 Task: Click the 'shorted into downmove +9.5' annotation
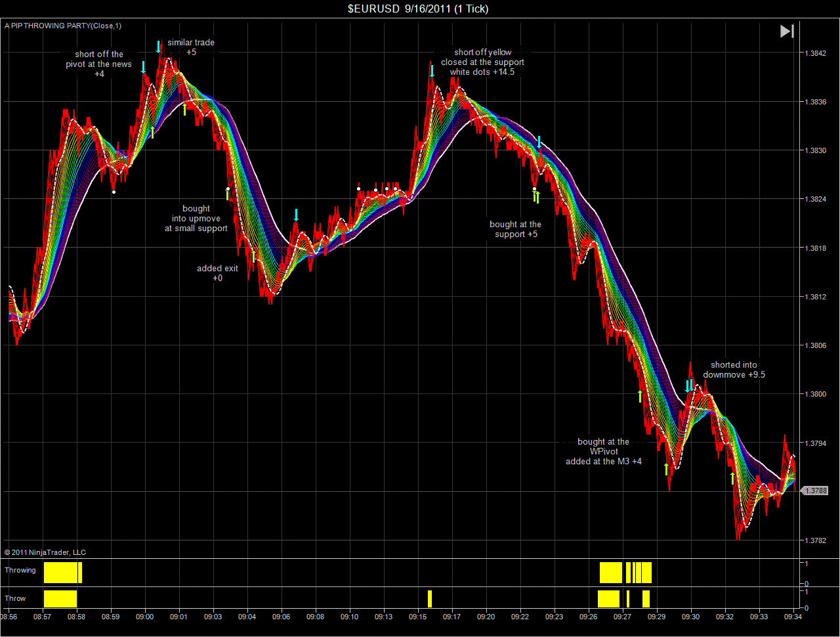pos(734,370)
